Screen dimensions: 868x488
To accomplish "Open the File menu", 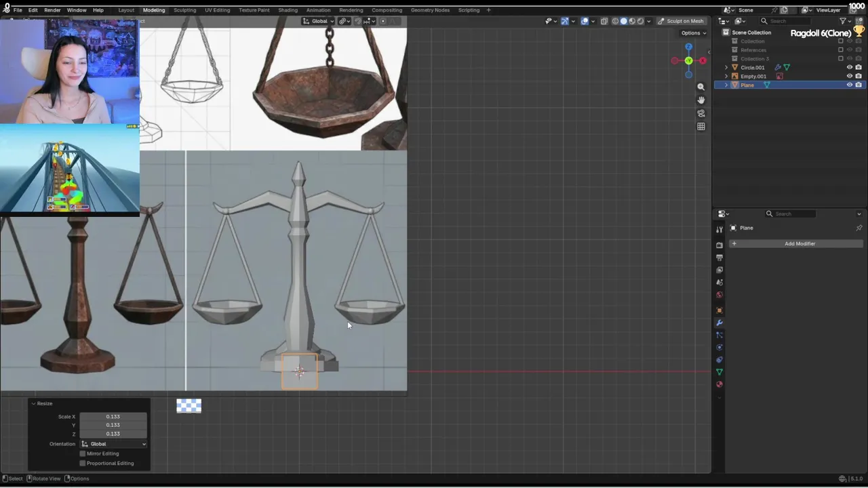I will (x=18, y=10).
